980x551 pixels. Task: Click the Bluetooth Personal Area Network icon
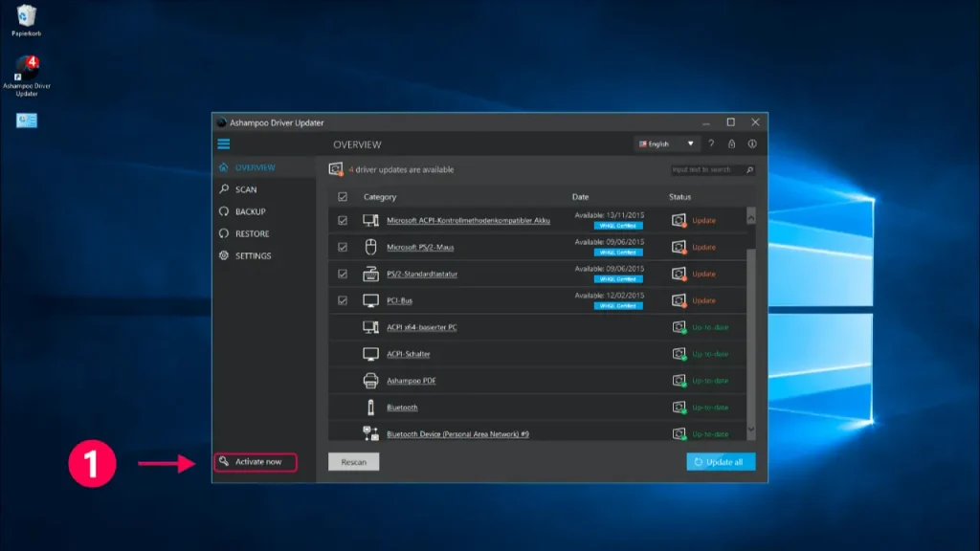(x=370, y=433)
